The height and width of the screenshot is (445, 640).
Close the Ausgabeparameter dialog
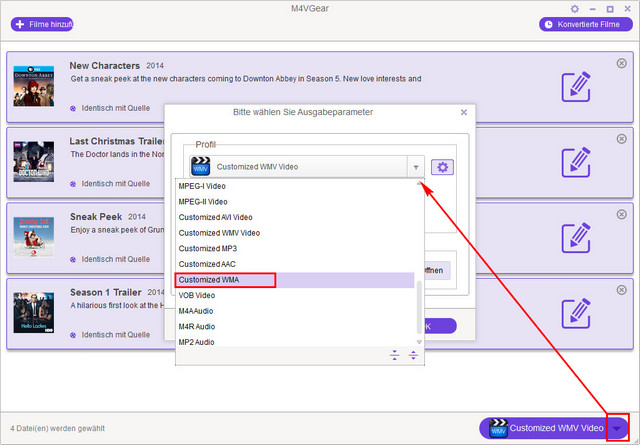(x=464, y=112)
